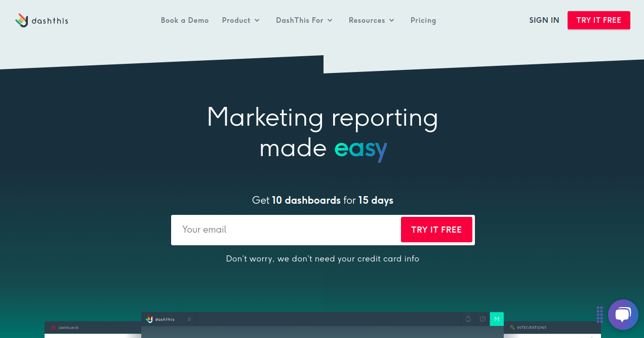Expand the DashThis For dropdown chevron

[x=330, y=20]
